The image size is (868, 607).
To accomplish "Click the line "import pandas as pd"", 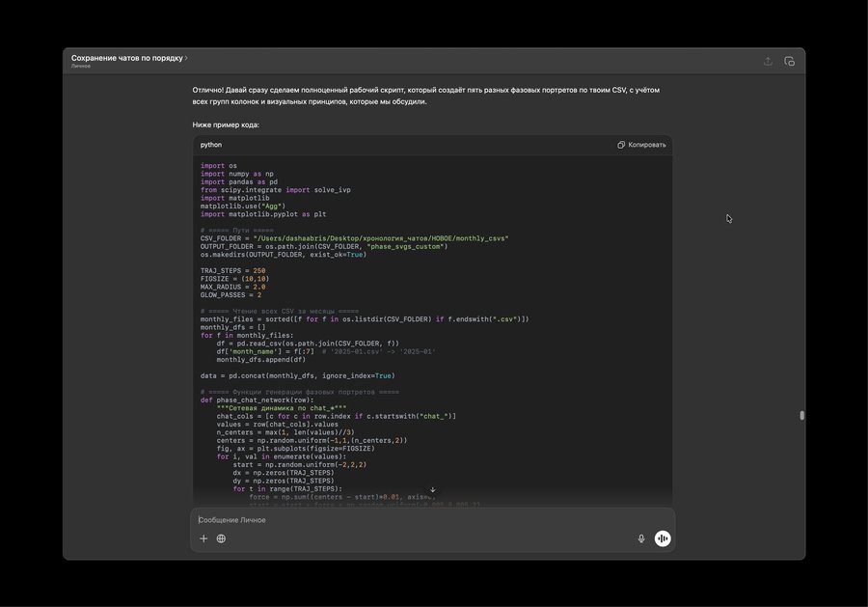I will 239,181.
